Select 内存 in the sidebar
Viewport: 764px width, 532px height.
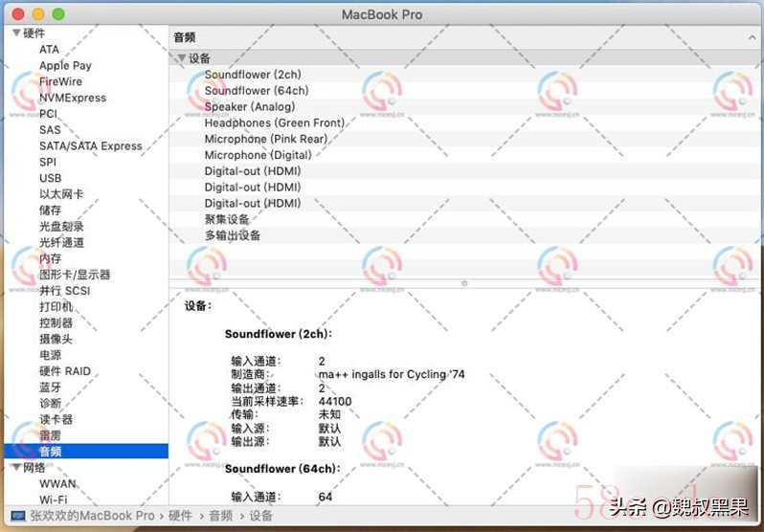(50, 258)
